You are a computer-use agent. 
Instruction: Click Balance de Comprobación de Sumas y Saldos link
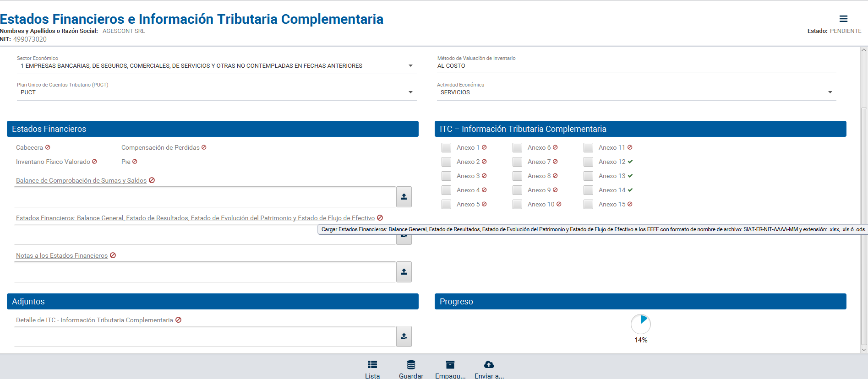(x=81, y=180)
